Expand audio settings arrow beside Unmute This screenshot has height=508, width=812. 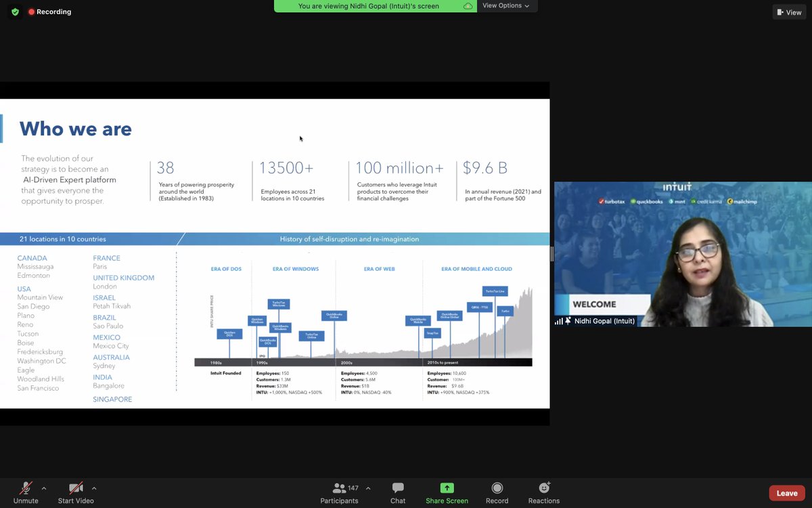coord(44,488)
